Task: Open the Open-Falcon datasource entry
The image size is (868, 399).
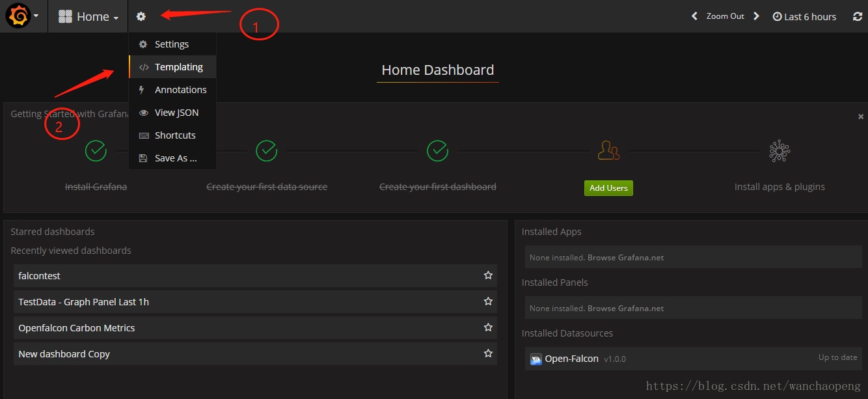Action: tap(693, 359)
